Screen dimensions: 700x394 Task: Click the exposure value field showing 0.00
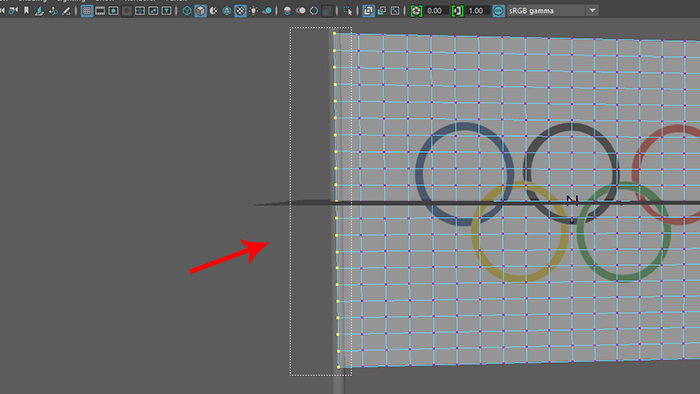coord(434,11)
